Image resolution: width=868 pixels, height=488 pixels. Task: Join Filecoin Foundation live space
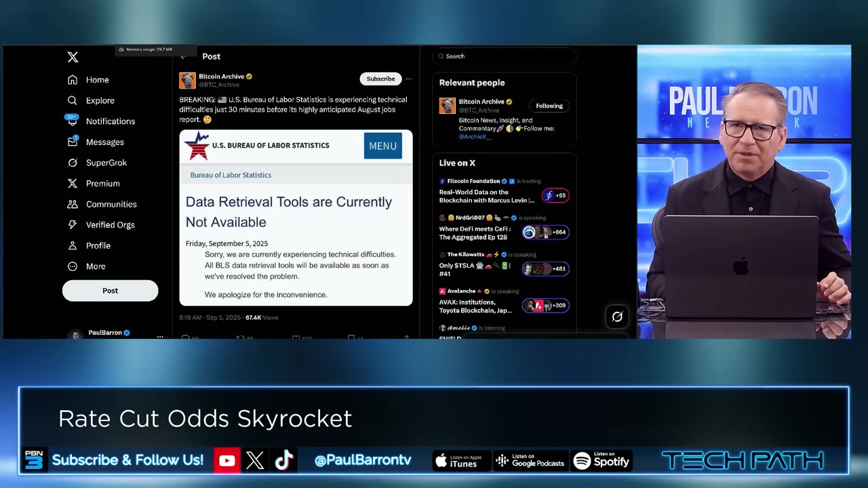(x=486, y=196)
